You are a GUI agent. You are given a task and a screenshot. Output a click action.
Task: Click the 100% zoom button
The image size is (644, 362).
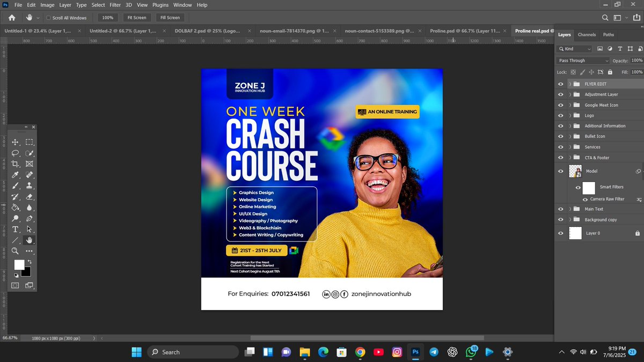(x=108, y=18)
